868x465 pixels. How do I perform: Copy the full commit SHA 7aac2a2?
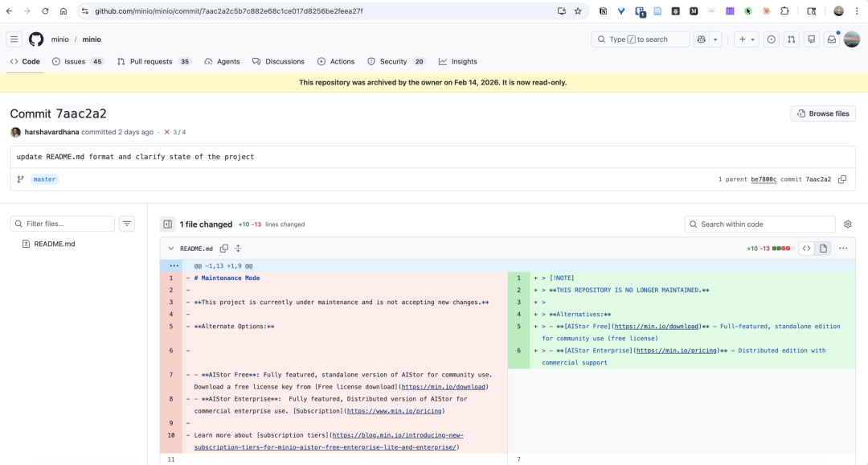click(x=842, y=179)
